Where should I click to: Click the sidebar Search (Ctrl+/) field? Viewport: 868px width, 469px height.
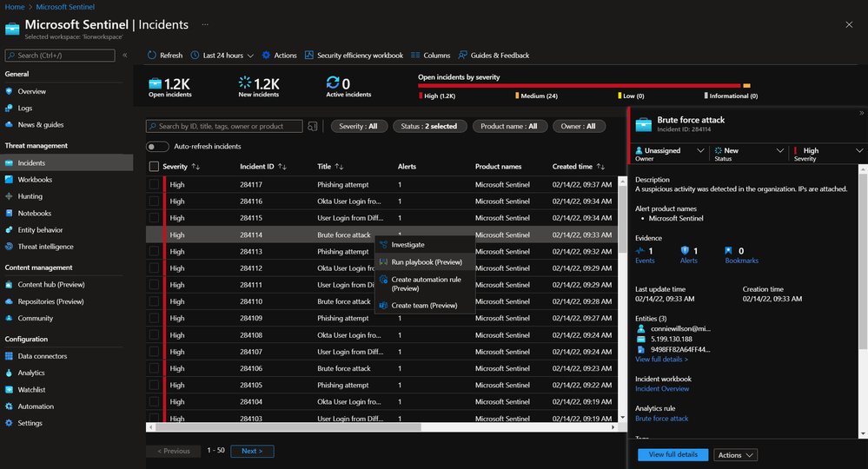(60, 56)
